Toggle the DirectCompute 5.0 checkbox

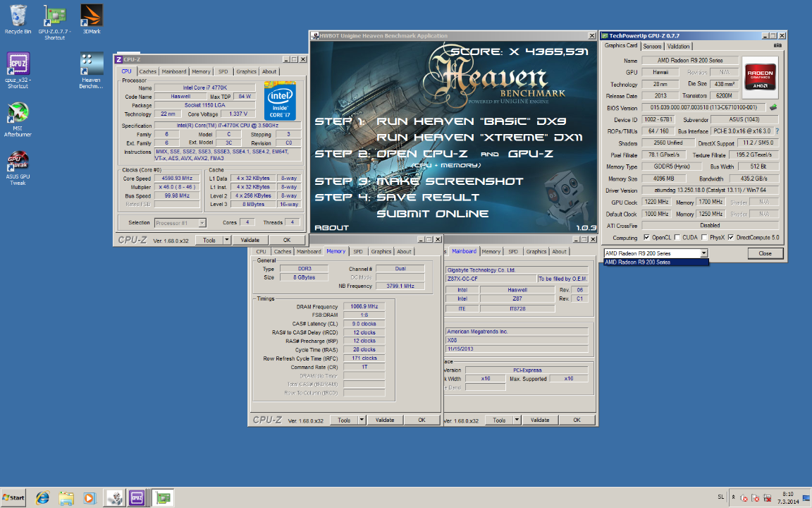click(x=731, y=237)
